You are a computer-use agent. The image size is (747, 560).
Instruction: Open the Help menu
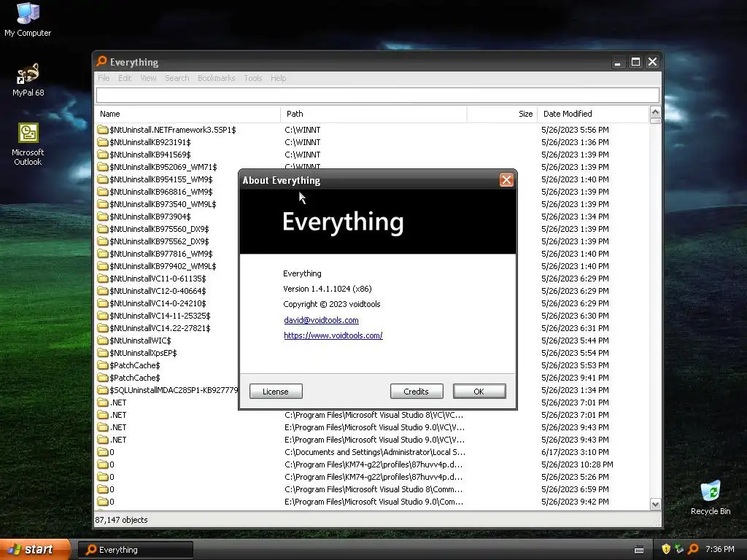278,78
